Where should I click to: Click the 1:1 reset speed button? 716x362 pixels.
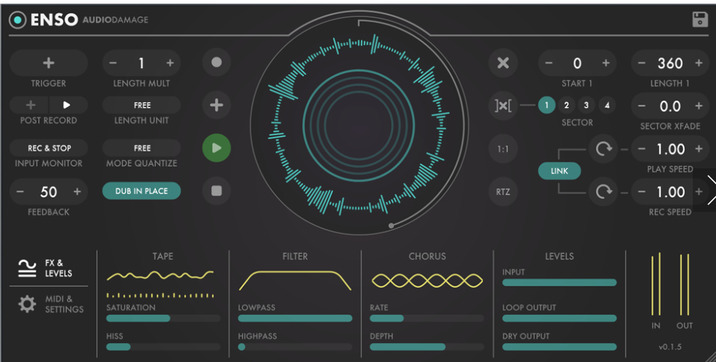point(503,149)
